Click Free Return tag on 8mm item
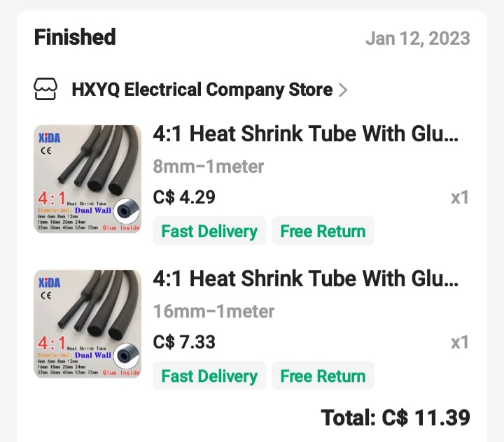504x442 pixels. (x=323, y=231)
